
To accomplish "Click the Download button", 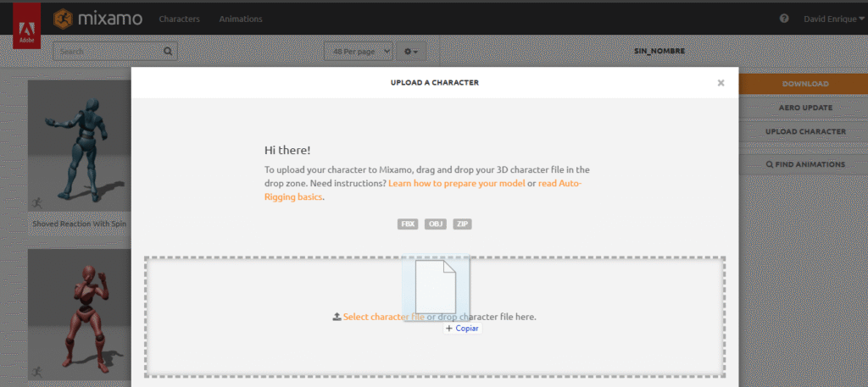I will pyautogui.click(x=805, y=84).
